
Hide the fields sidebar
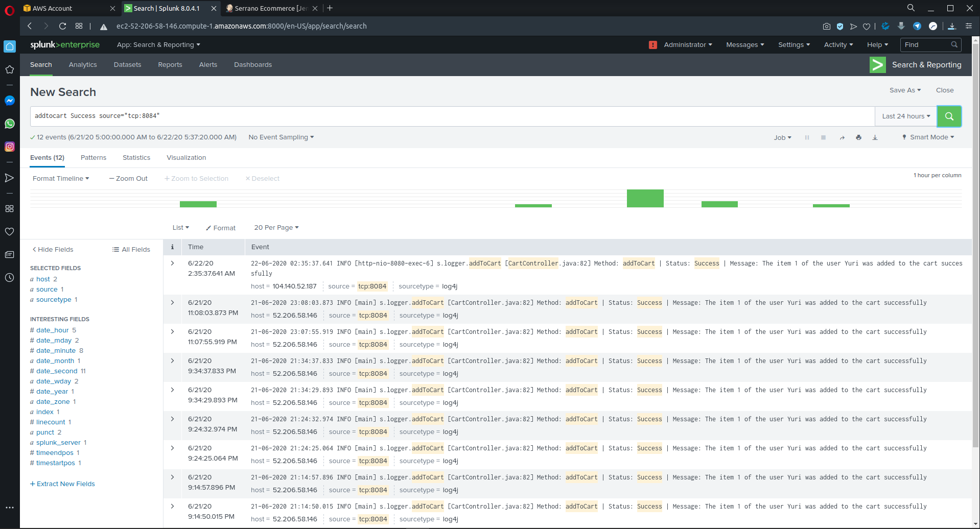tap(53, 250)
